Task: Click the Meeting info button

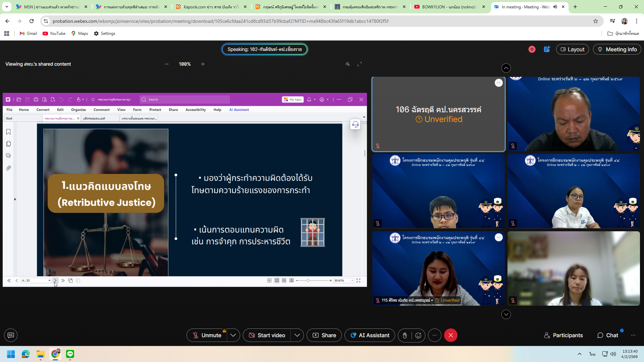Action: coord(617,49)
